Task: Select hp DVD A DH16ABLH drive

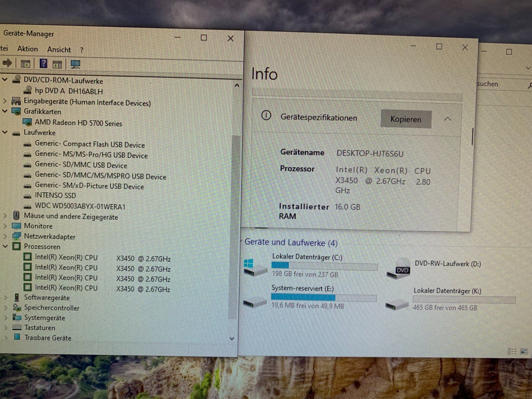Action: tap(69, 91)
